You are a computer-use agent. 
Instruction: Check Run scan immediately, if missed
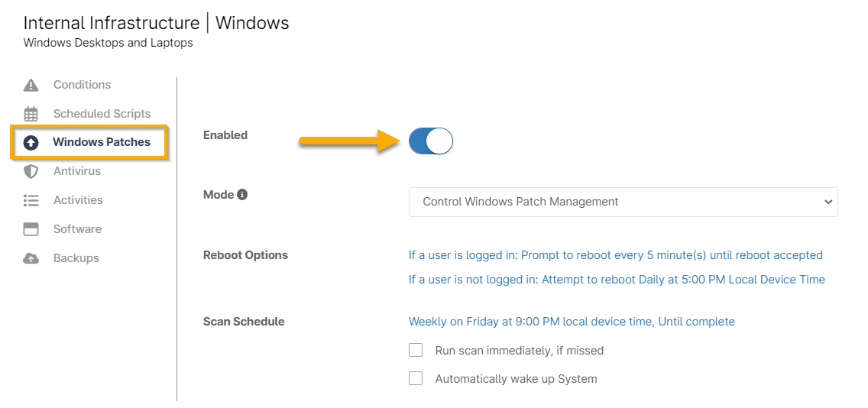416,350
